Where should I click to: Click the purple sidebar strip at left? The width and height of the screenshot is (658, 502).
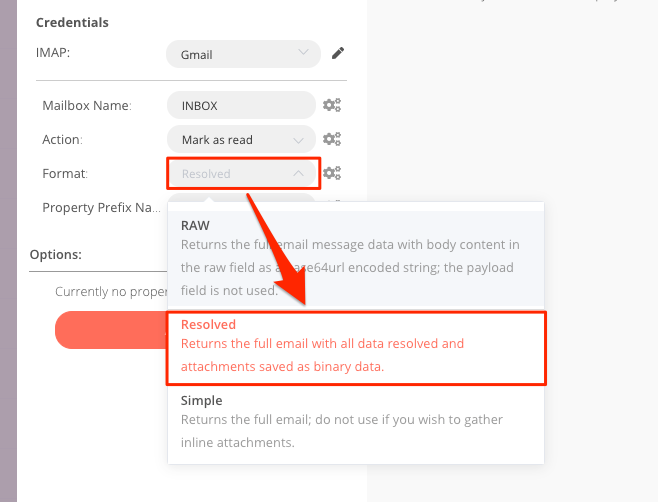click(x=8, y=251)
